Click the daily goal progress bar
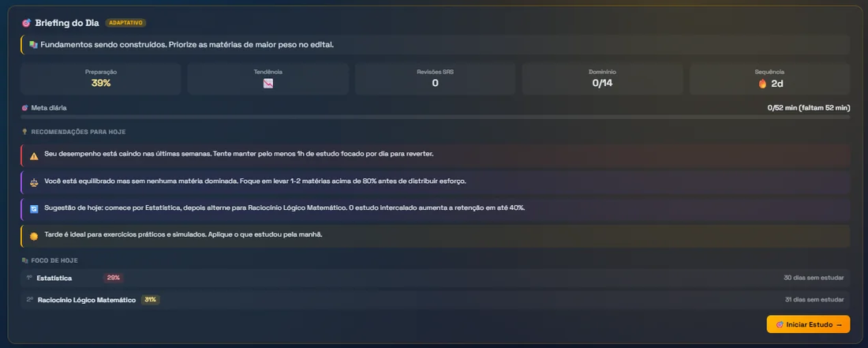This screenshot has height=348, width=868. [x=435, y=117]
